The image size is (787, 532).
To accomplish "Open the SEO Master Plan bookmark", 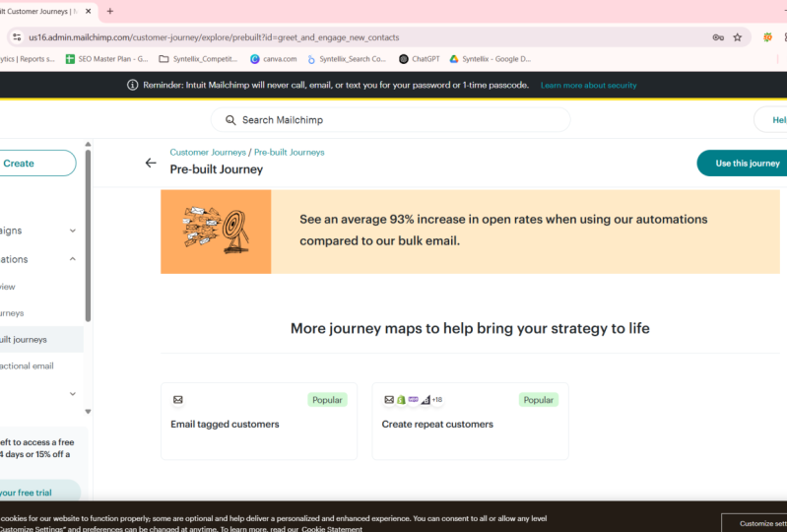I will tap(107, 59).
